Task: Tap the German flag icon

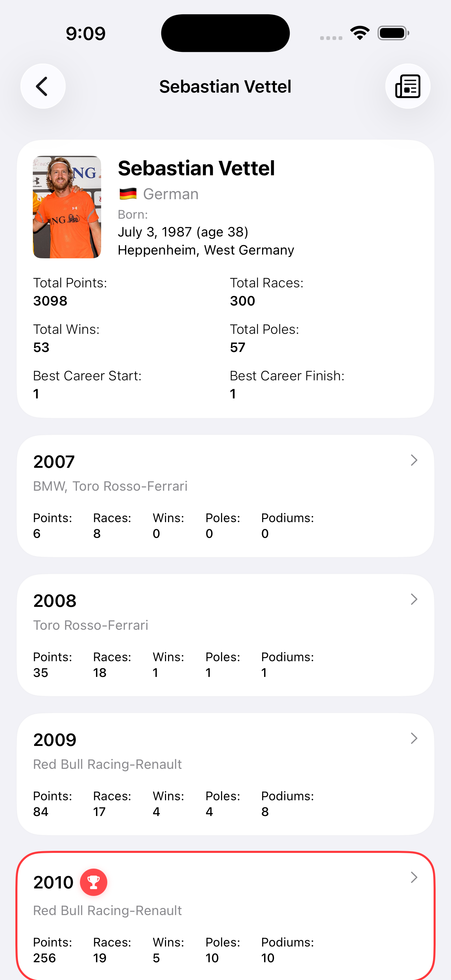Action: coord(128,194)
